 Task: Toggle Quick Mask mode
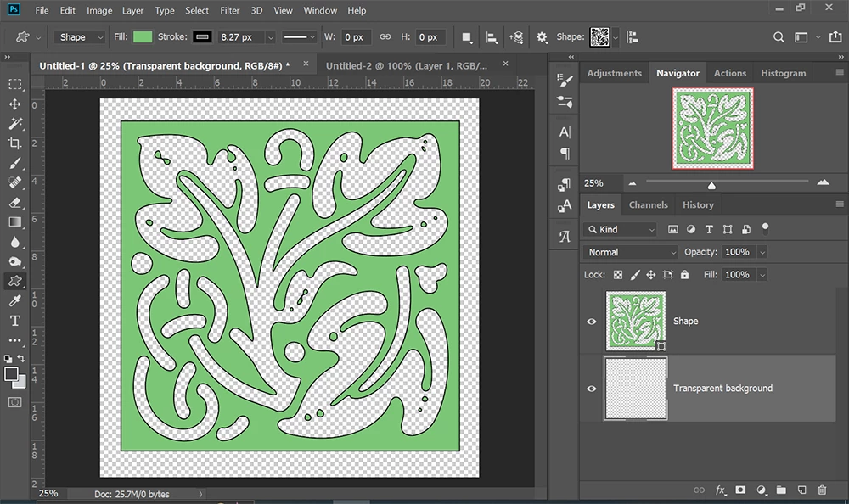pos(15,402)
